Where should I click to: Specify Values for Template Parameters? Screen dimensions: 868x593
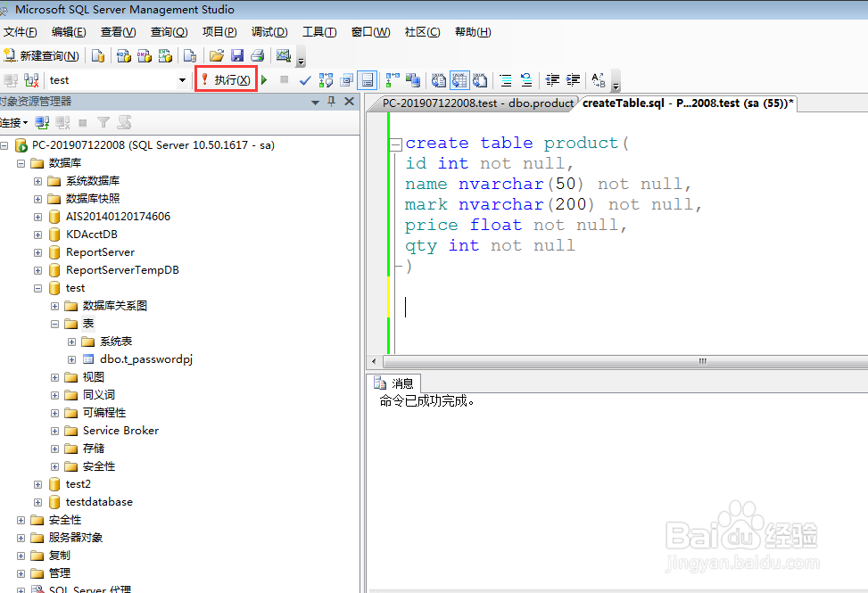pos(599,80)
